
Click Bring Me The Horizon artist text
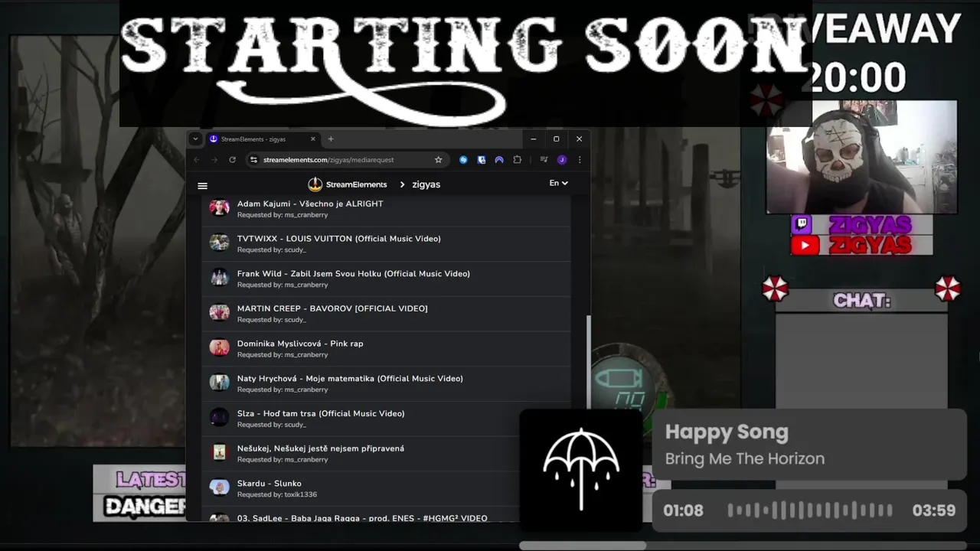pyautogui.click(x=745, y=458)
